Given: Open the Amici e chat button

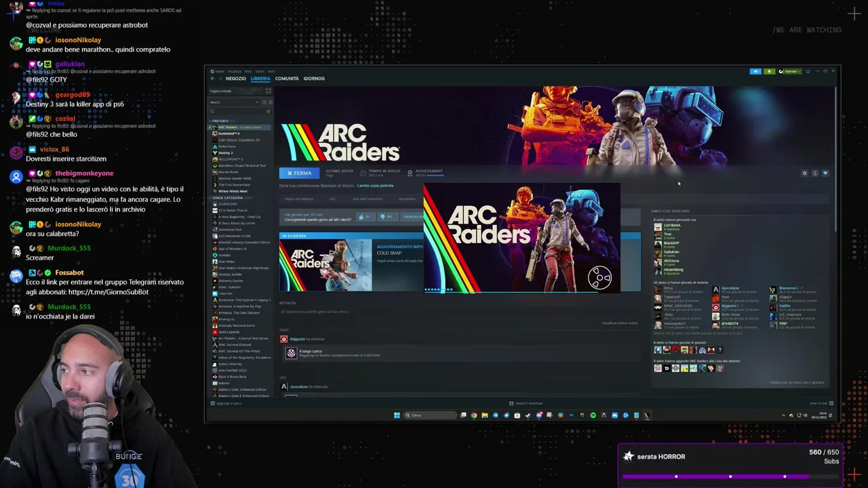Looking at the screenshot, I should click(x=821, y=403).
